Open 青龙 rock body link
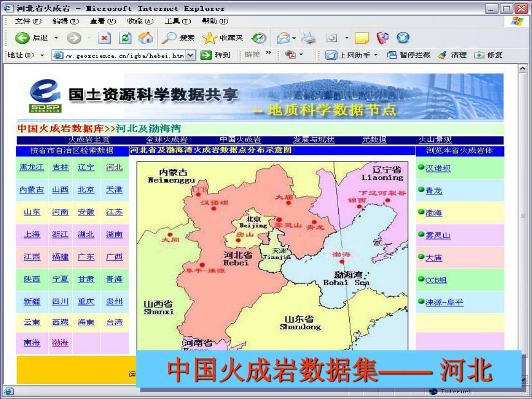This screenshot has height=399, width=532. 434,191
